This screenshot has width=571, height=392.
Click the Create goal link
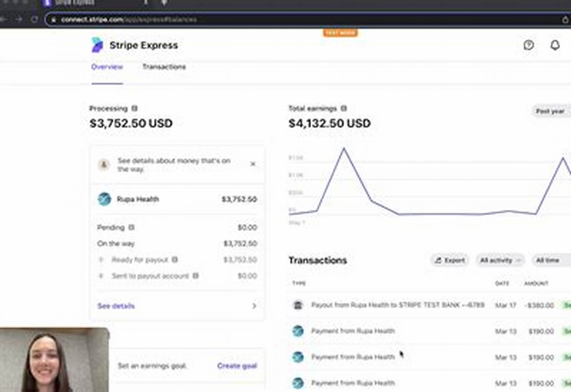pyautogui.click(x=237, y=366)
